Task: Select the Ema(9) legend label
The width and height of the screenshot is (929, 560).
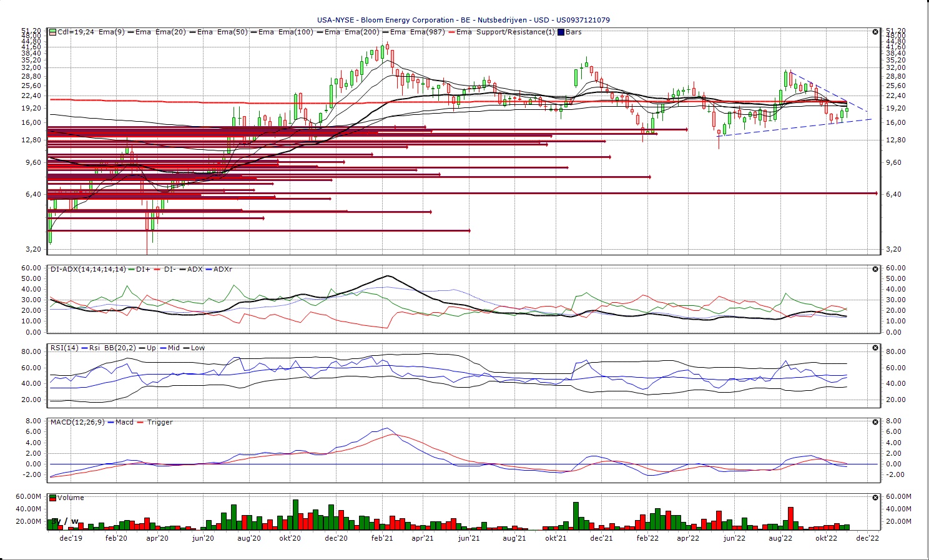Action: pyautogui.click(x=111, y=32)
